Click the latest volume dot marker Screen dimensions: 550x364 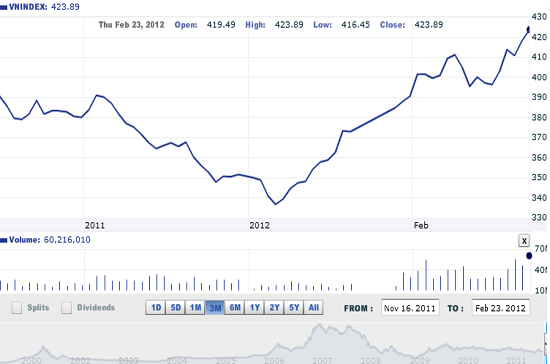529,256
